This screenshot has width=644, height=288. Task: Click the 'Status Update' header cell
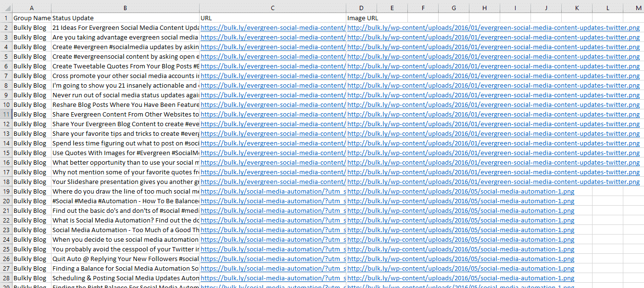(x=125, y=18)
